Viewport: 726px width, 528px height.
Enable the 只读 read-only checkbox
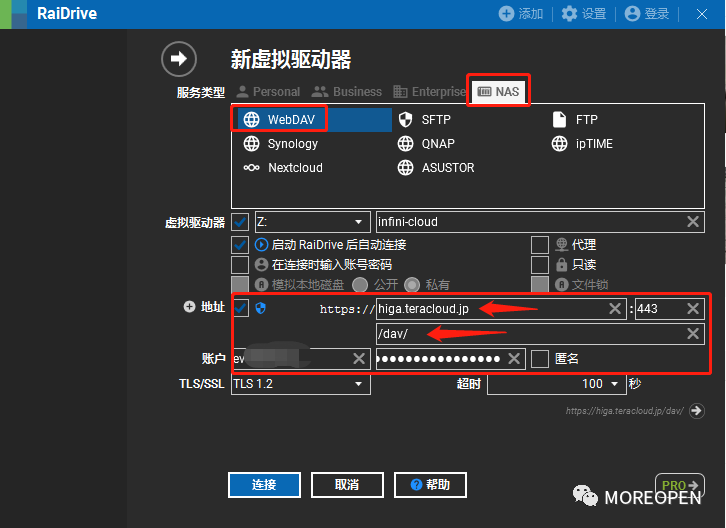[x=540, y=264]
